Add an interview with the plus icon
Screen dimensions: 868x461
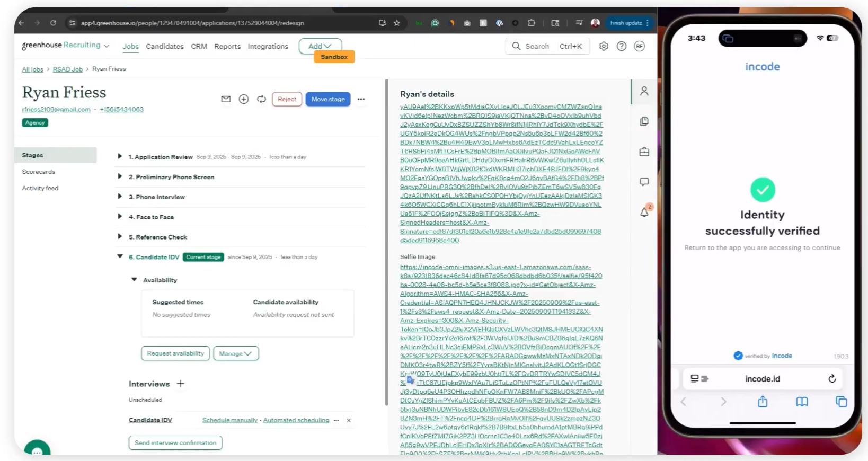(180, 384)
